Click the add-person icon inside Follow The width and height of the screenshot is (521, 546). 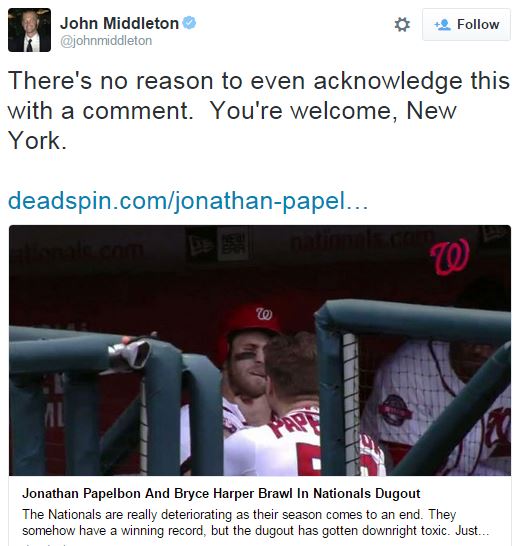(442, 25)
